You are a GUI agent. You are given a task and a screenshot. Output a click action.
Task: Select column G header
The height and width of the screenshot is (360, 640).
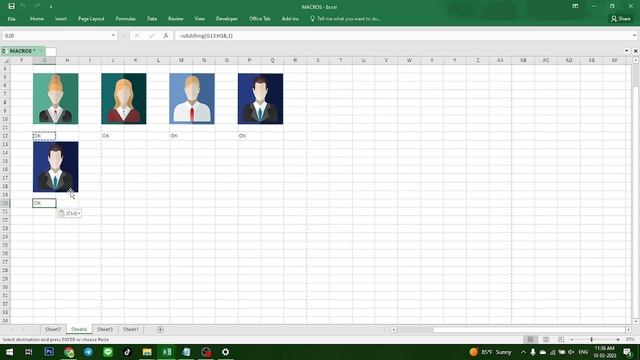pyautogui.click(x=44, y=60)
